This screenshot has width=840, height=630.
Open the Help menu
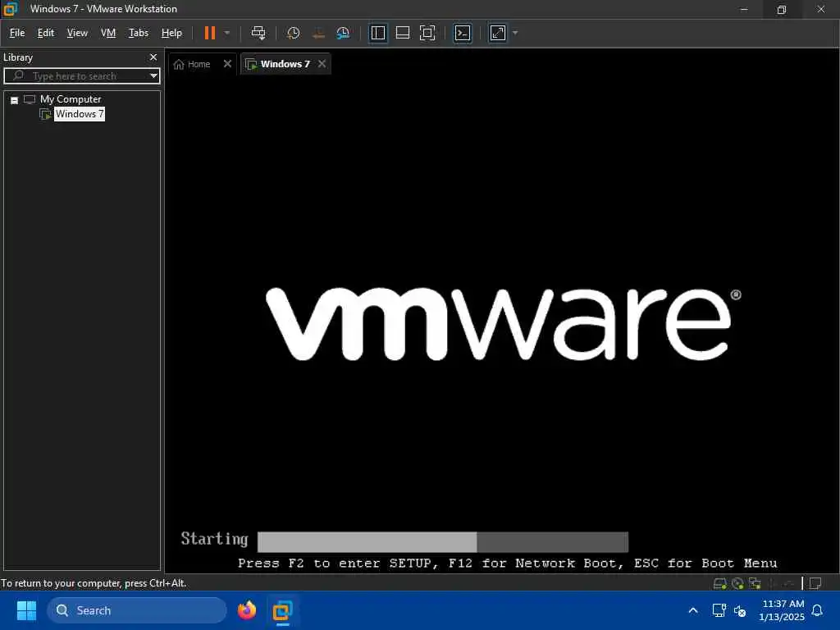click(171, 33)
